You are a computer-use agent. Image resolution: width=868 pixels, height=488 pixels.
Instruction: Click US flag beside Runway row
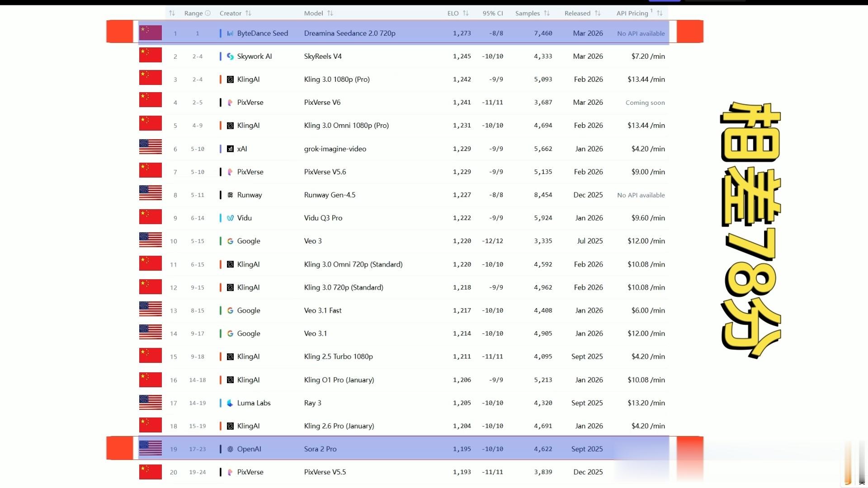(151, 193)
